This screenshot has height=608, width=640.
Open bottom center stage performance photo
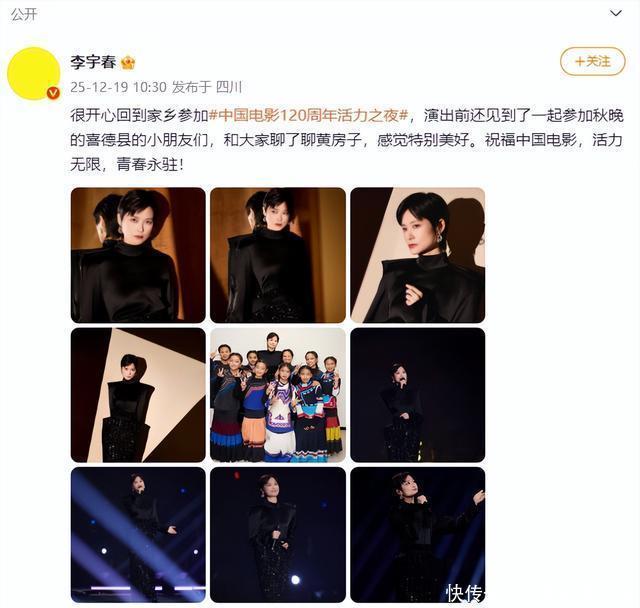278,535
